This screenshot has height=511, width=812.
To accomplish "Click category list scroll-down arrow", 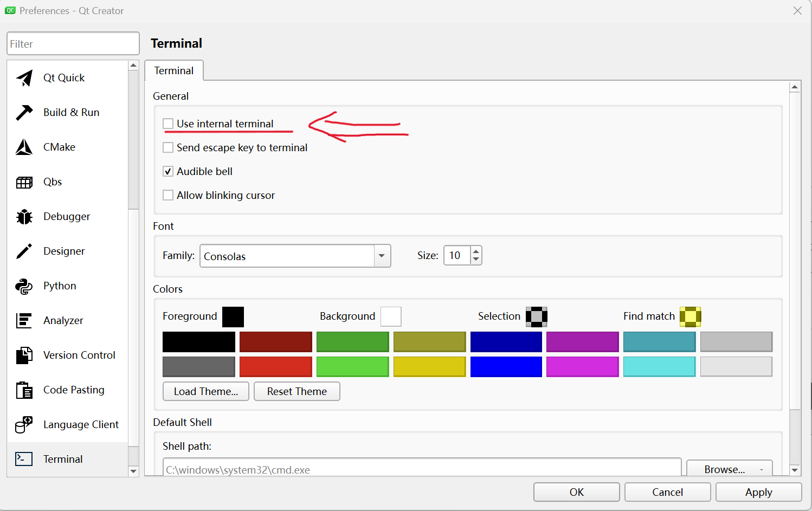I will [x=133, y=471].
